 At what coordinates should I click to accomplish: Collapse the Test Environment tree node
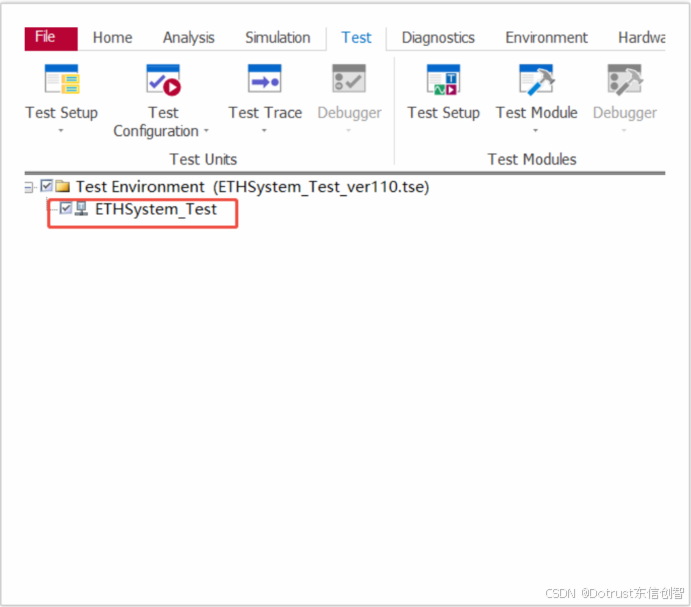coord(28,187)
